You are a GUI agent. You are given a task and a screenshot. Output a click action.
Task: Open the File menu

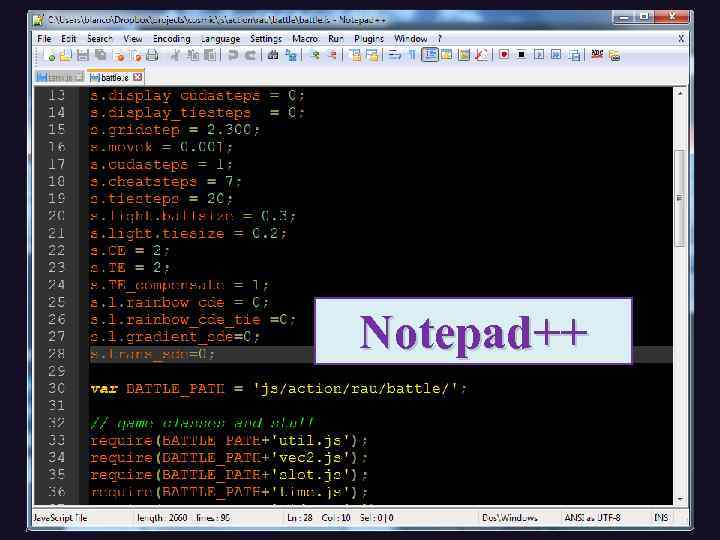[x=44, y=39]
